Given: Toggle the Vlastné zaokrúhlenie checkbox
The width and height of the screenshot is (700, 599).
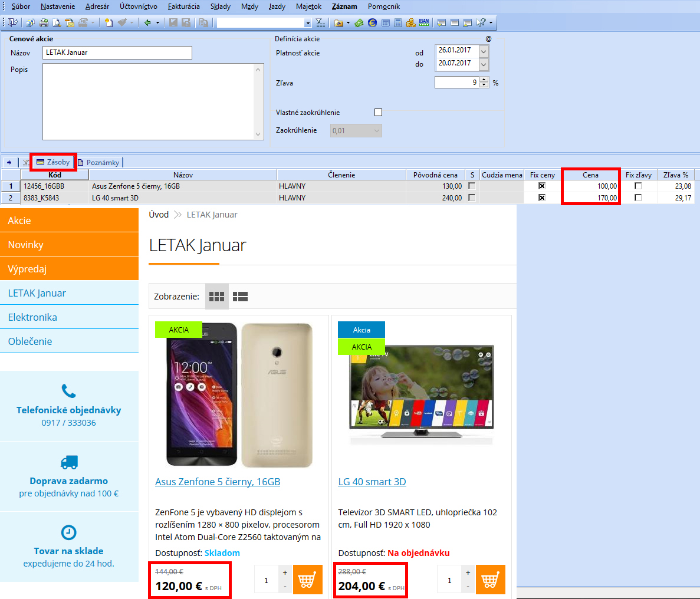Looking at the screenshot, I should pyautogui.click(x=378, y=113).
